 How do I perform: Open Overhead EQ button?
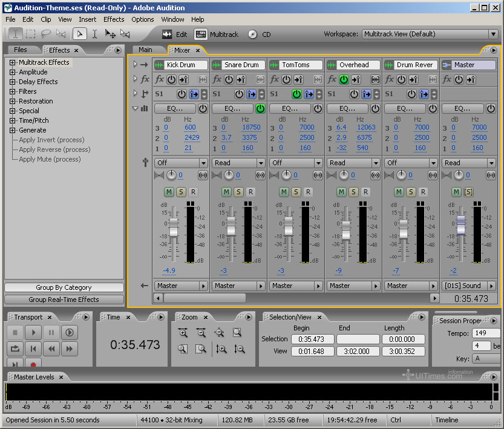tap(347, 109)
